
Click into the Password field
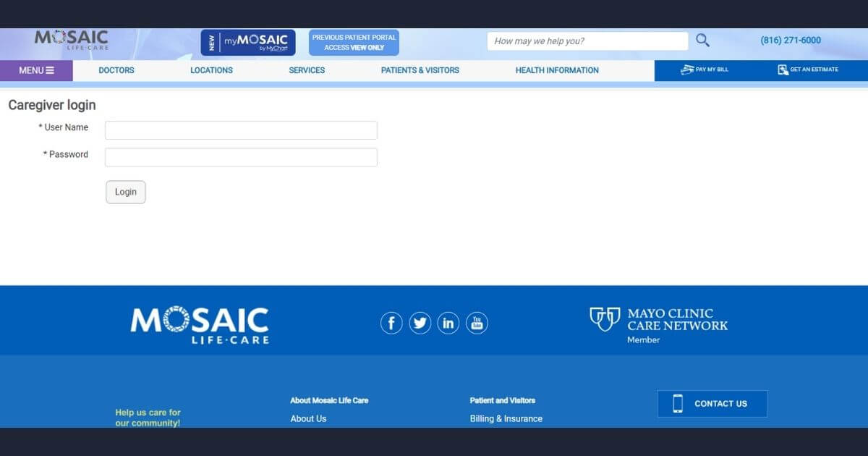pyautogui.click(x=241, y=157)
